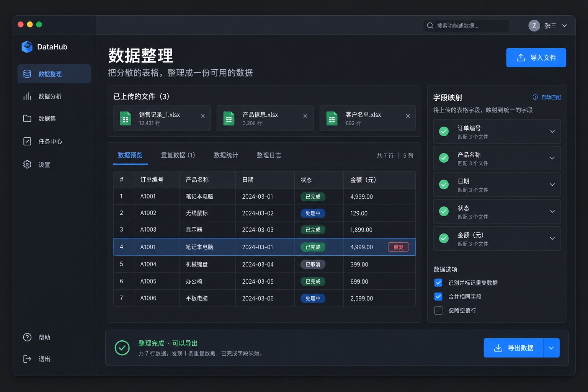Expand the 金额（元） field mapping
The width and height of the screenshot is (588, 392).
click(x=552, y=238)
